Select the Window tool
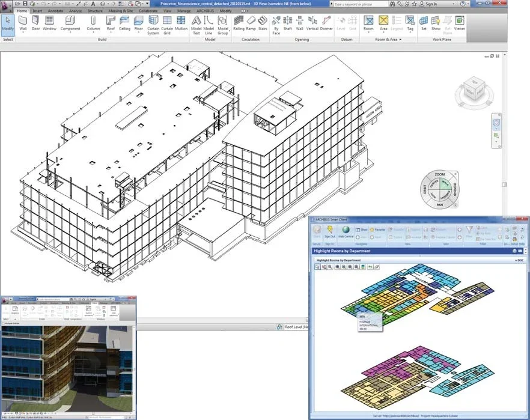This screenshot has height=420, width=530. point(49,23)
